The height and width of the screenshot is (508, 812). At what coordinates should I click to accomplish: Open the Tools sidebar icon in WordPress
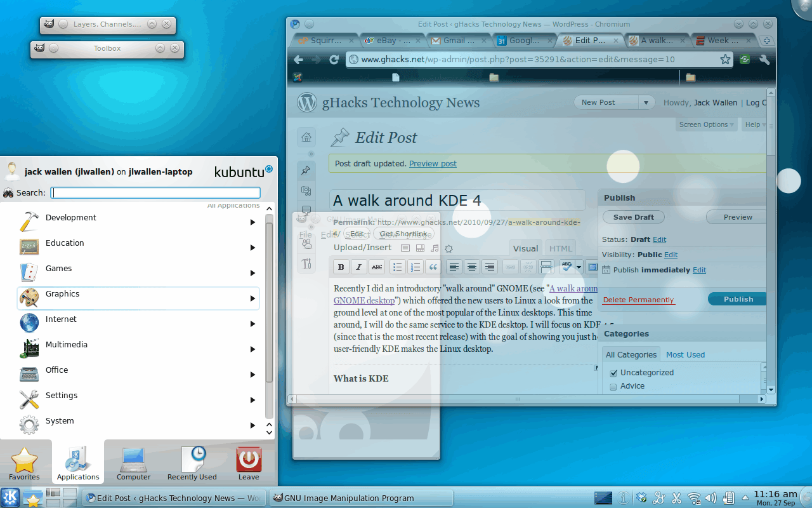pyautogui.click(x=306, y=264)
